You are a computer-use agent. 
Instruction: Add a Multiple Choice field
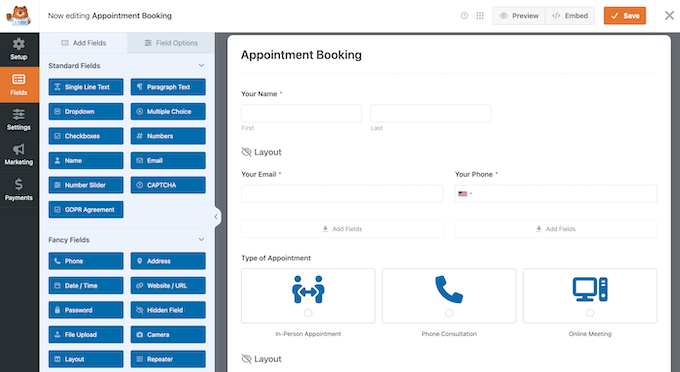(x=168, y=111)
